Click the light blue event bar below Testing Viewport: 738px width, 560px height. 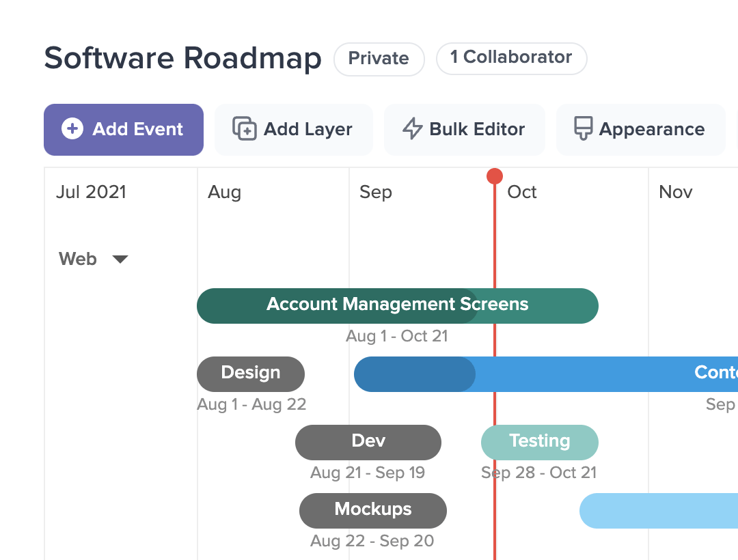[x=656, y=511]
